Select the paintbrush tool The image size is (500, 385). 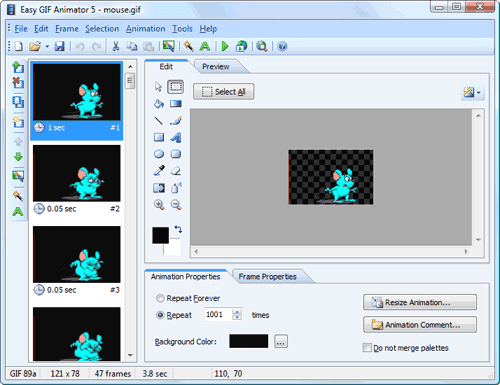tap(176, 121)
